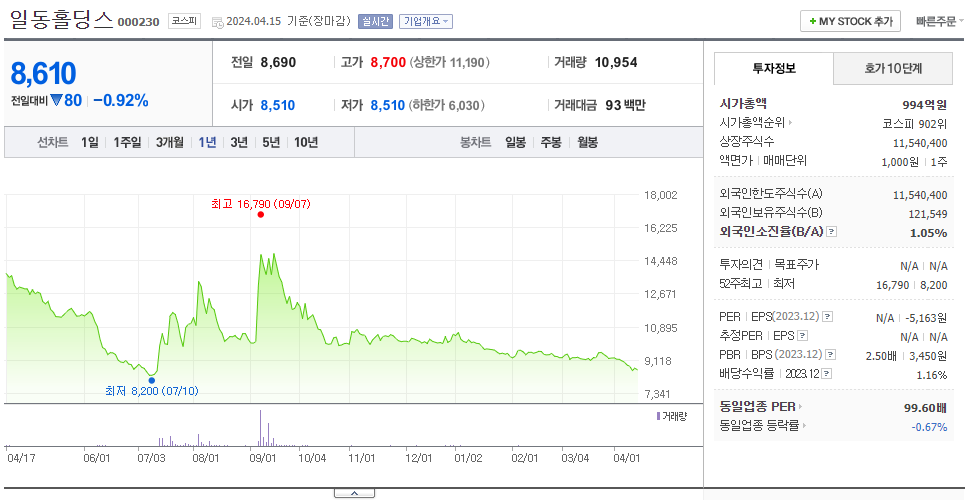The image size is (968, 500).
Task: Click the 09/01 date label on chart axis
Action: [262, 458]
